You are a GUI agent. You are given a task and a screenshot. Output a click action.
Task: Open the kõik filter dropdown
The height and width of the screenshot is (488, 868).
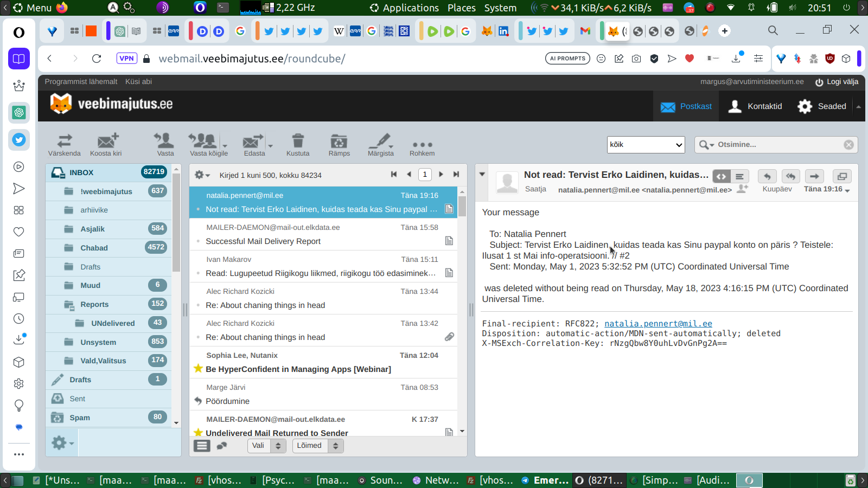(646, 145)
